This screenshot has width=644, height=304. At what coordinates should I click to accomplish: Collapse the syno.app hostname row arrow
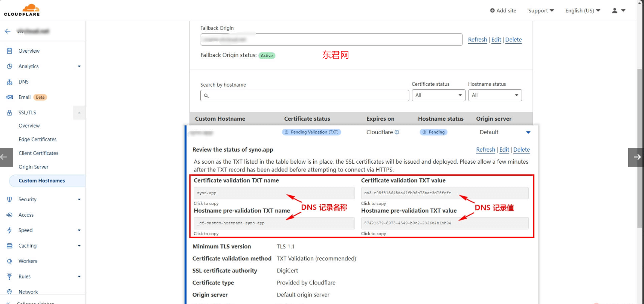coord(528,132)
